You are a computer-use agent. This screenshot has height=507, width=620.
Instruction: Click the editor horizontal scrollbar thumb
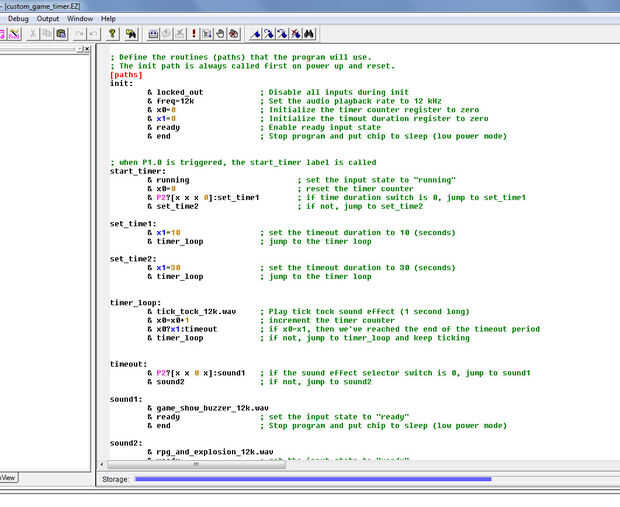point(196,464)
